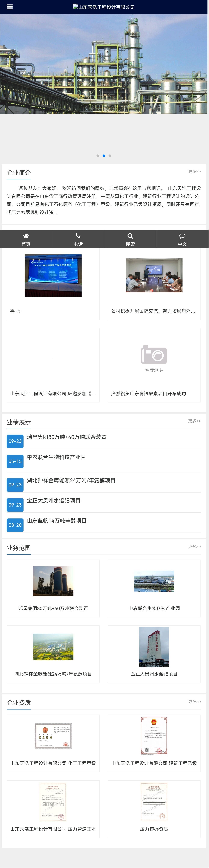This screenshot has height=868, width=209.
Task: Click the 暂无图片 camera placeholder image
Action: pos(154,358)
